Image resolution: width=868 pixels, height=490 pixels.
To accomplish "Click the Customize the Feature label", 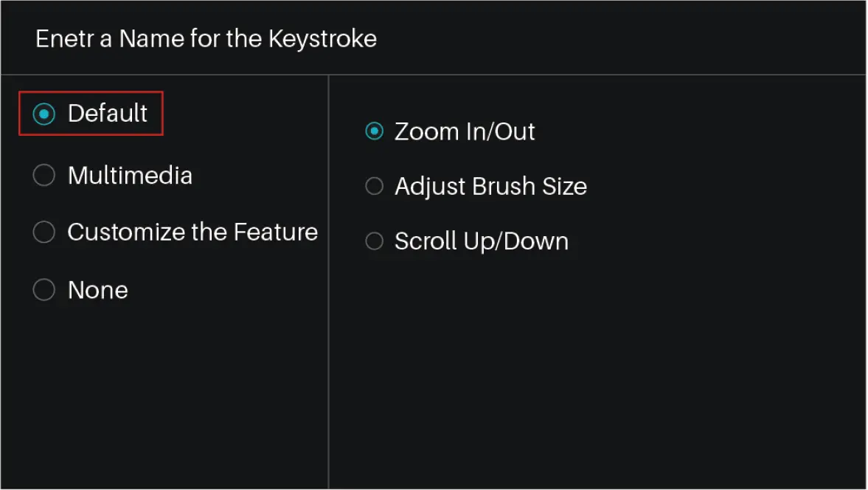I will point(192,232).
